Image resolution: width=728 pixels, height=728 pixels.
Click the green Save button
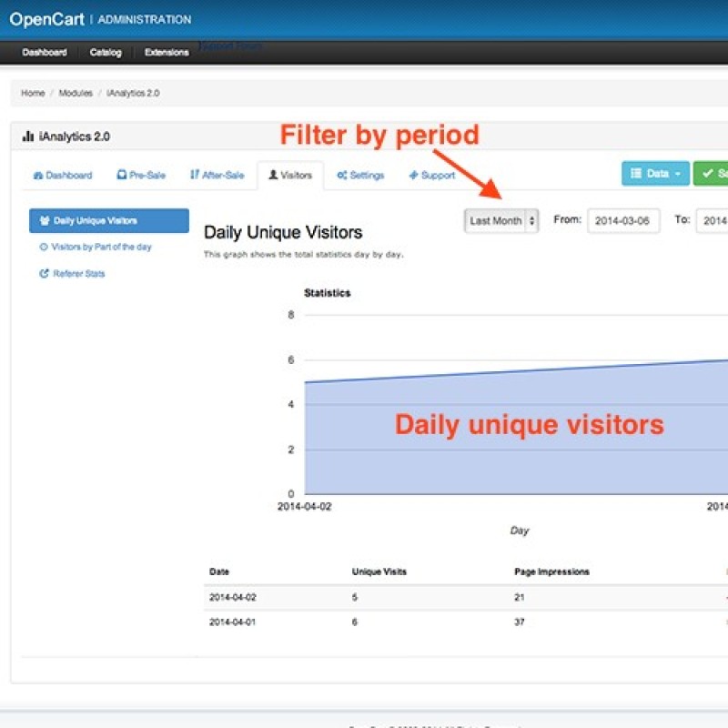712,174
